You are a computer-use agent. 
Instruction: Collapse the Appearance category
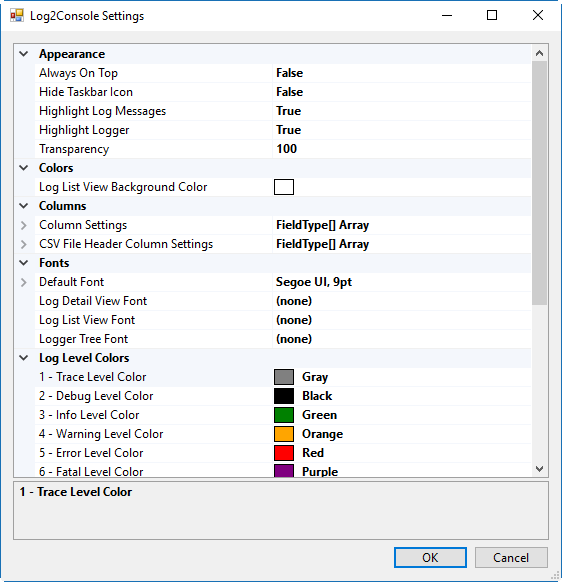click(x=24, y=54)
